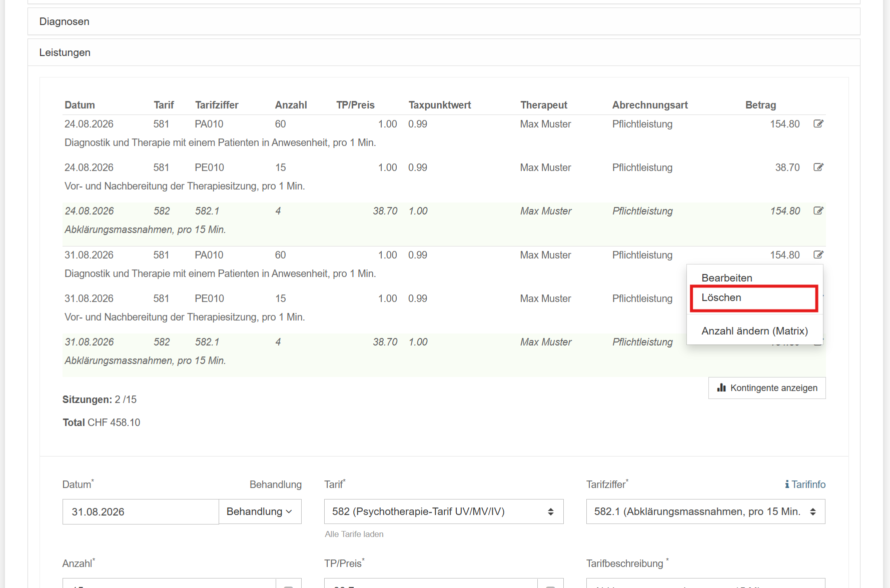890x588 pixels.
Task: Click Vor- und Nachbereitung description under 24.08.2026
Action: 185,186
